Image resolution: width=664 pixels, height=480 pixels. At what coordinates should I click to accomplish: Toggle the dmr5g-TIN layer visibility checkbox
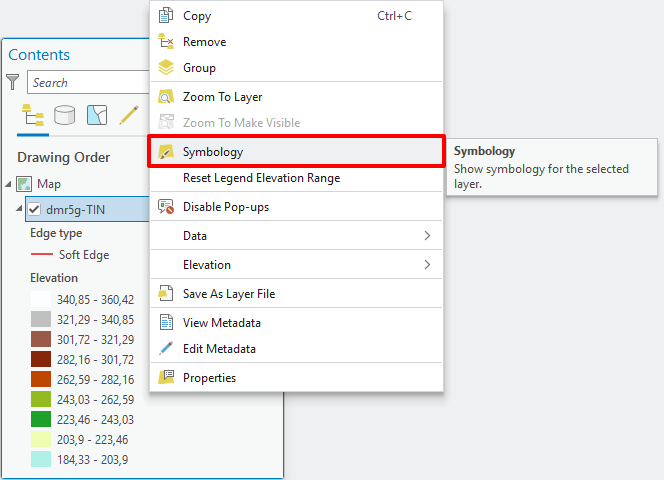pyautogui.click(x=34, y=209)
